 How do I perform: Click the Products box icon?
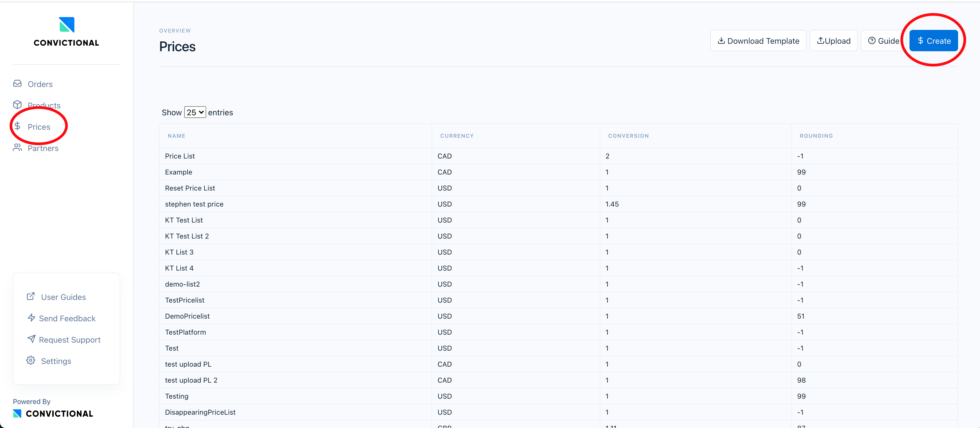point(18,105)
